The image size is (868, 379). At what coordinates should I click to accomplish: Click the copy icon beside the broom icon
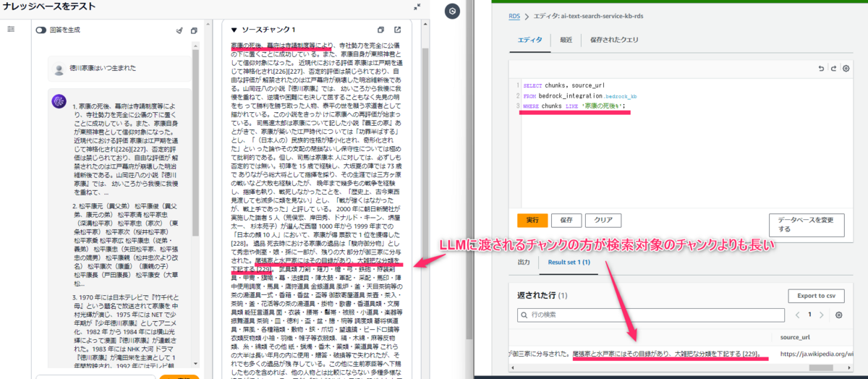click(x=194, y=30)
